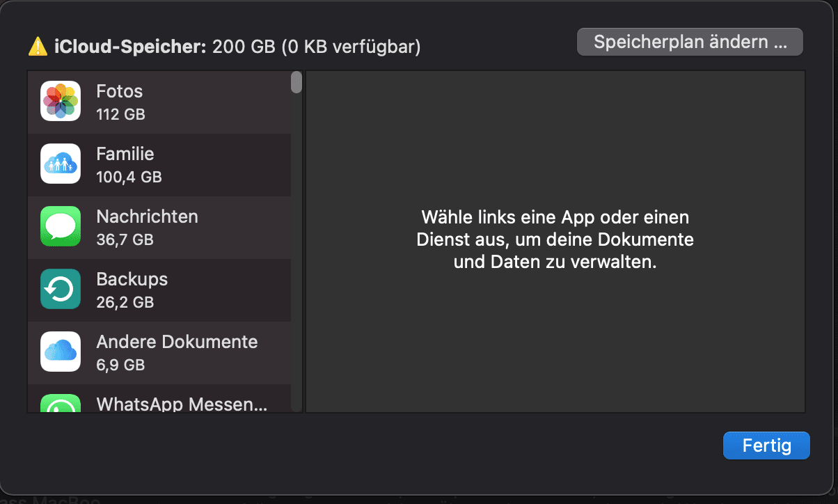Select the Backups entry label

coord(132,279)
